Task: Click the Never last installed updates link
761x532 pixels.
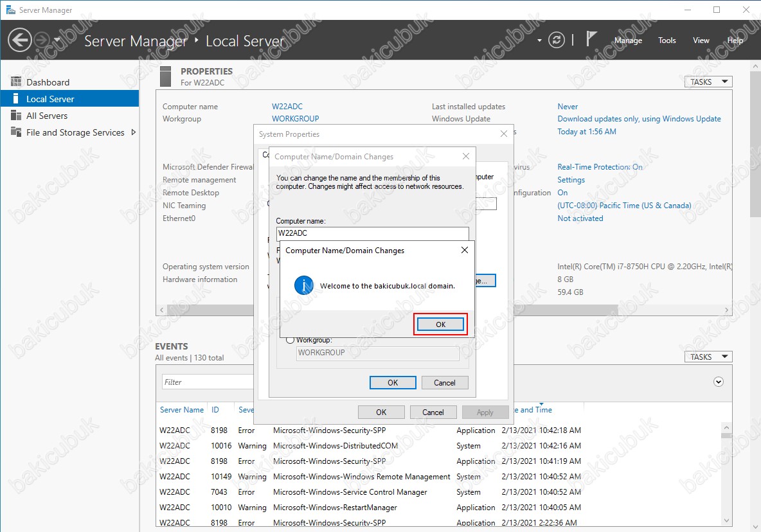Action: pos(568,106)
